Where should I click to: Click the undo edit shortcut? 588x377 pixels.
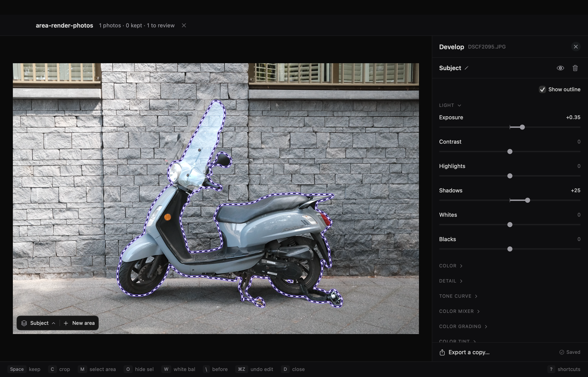coord(254,369)
